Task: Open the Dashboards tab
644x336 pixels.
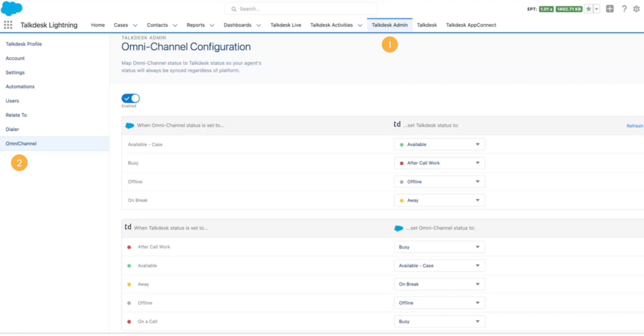Action: coord(237,25)
